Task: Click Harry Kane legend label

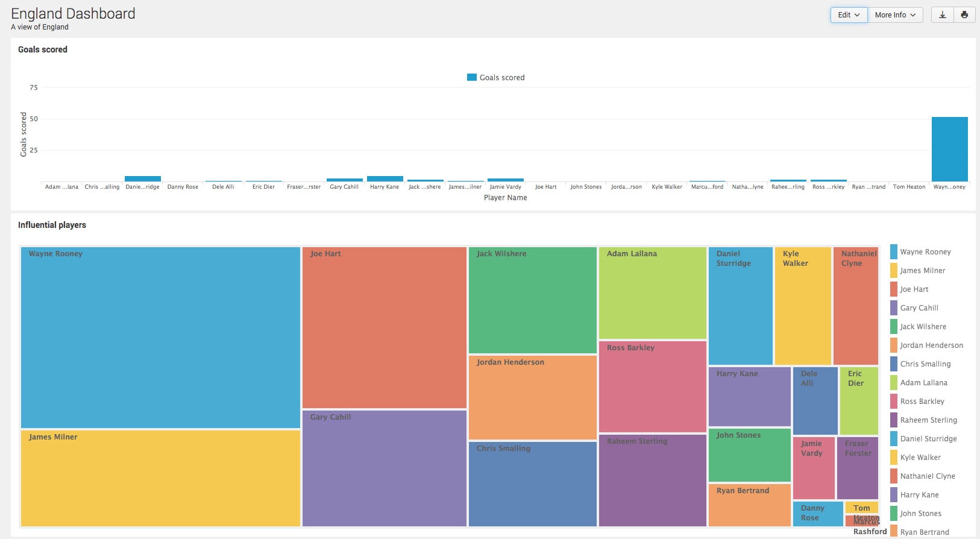Action: 920,495
